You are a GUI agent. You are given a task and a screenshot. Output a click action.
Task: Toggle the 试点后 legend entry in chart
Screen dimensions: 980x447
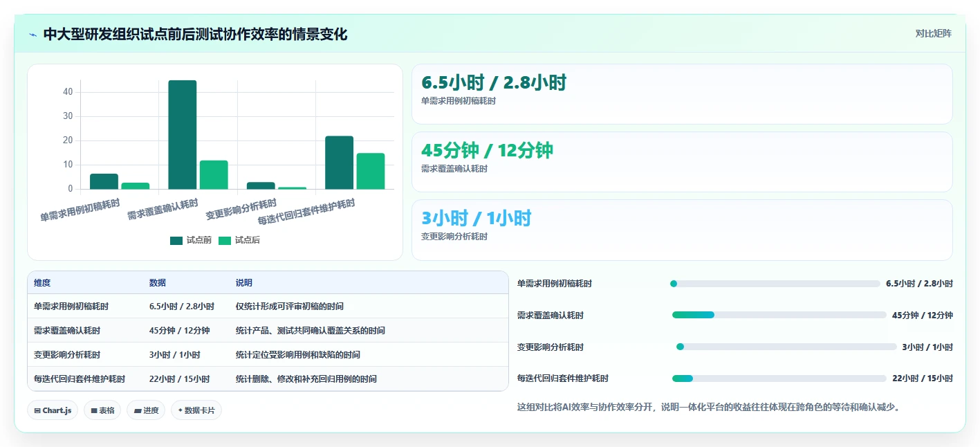coord(239,240)
